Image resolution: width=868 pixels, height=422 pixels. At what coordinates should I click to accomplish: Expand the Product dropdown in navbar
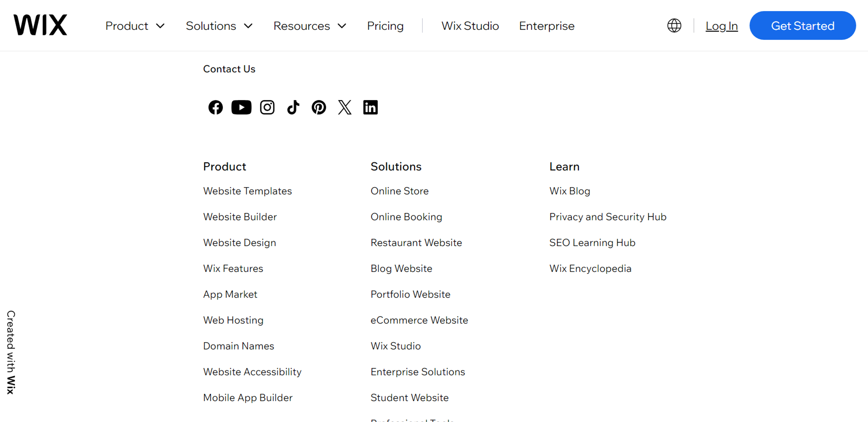point(135,26)
